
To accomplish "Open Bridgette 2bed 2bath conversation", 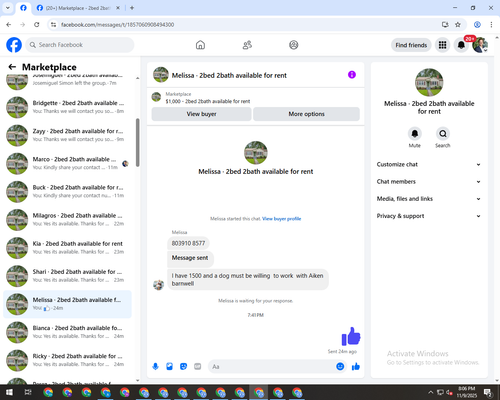I will (x=67, y=107).
